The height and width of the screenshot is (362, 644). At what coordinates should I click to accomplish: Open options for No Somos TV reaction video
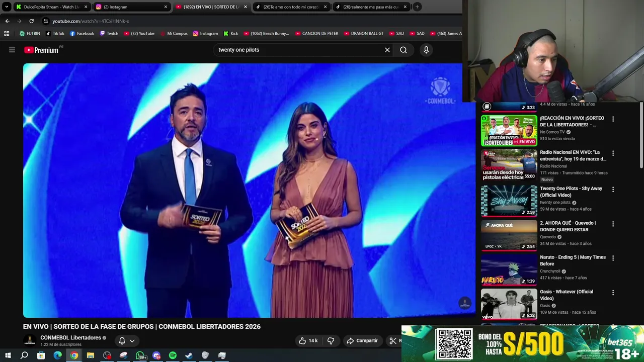(x=613, y=119)
